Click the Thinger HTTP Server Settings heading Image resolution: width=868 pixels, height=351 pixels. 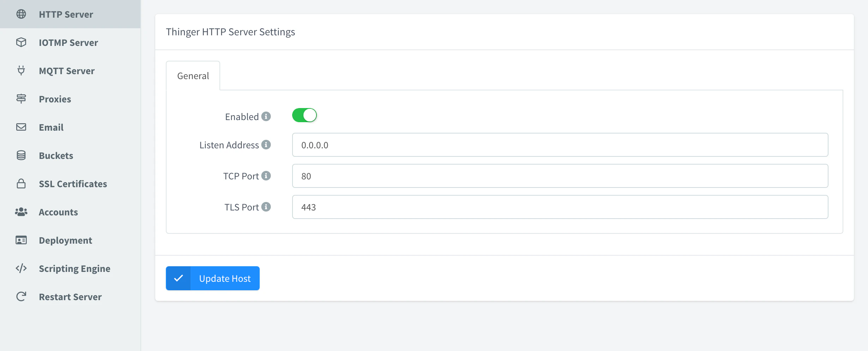click(230, 32)
